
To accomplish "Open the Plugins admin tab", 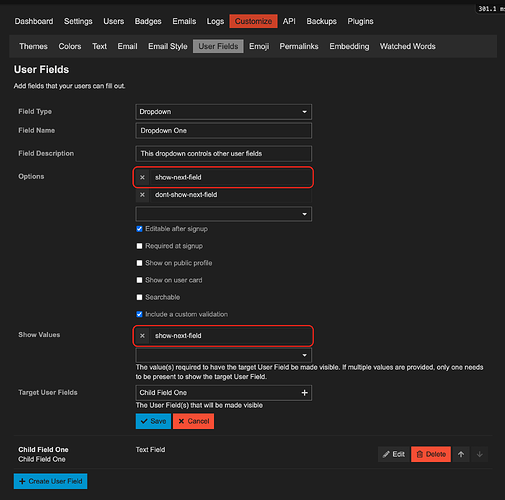I will [360, 21].
